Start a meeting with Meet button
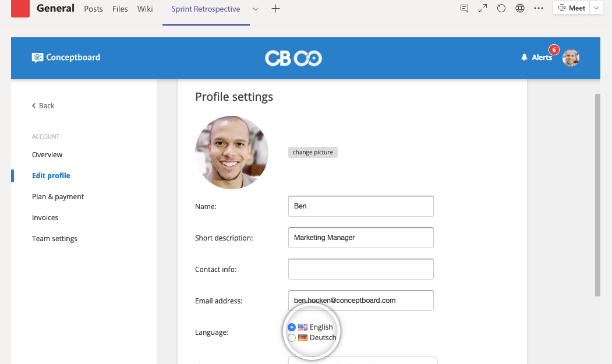 click(571, 8)
